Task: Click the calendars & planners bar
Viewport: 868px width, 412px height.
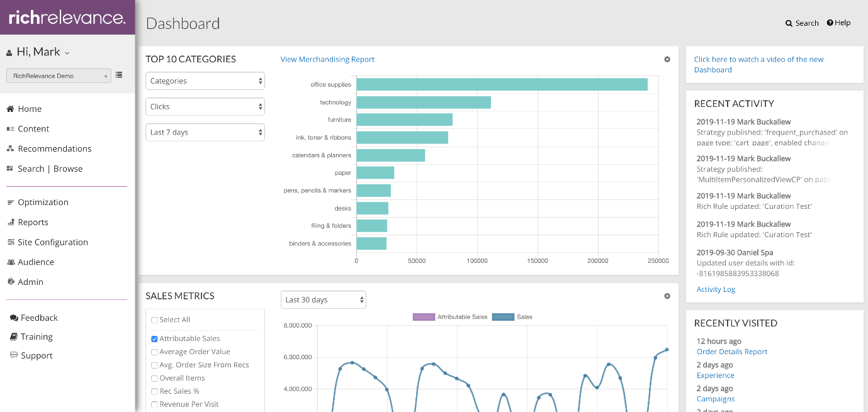Action: 390,155
